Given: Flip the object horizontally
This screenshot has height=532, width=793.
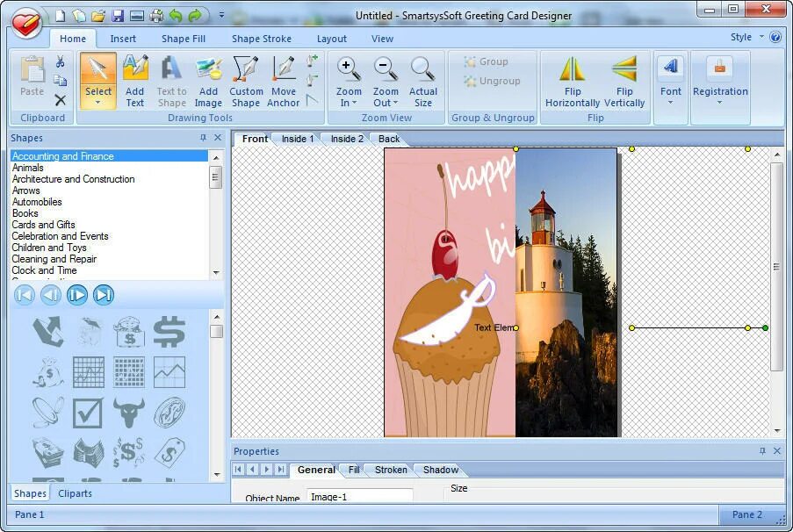Looking at the screenshot, I should click(x=573, y=82).
